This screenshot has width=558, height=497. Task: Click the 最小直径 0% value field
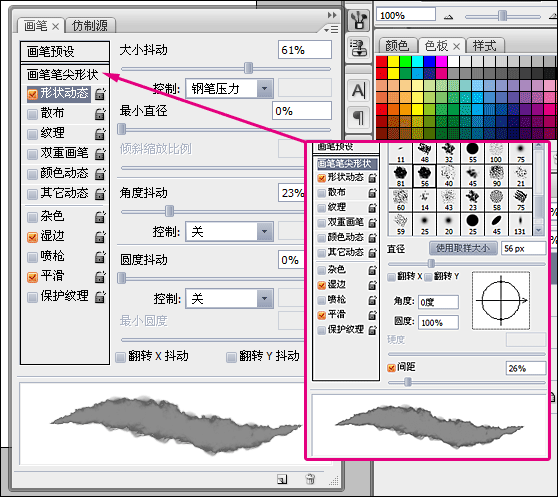pyautogui.click(x=302, y=111)
